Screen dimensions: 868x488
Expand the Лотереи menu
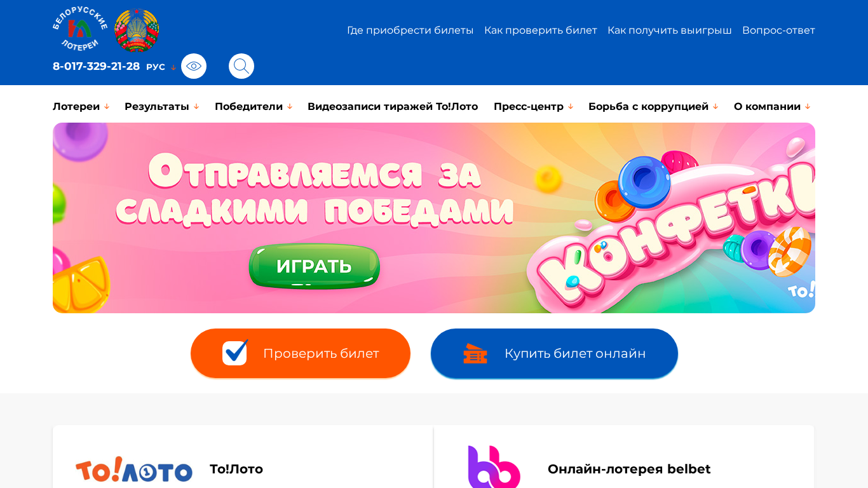tap(81, 107)
